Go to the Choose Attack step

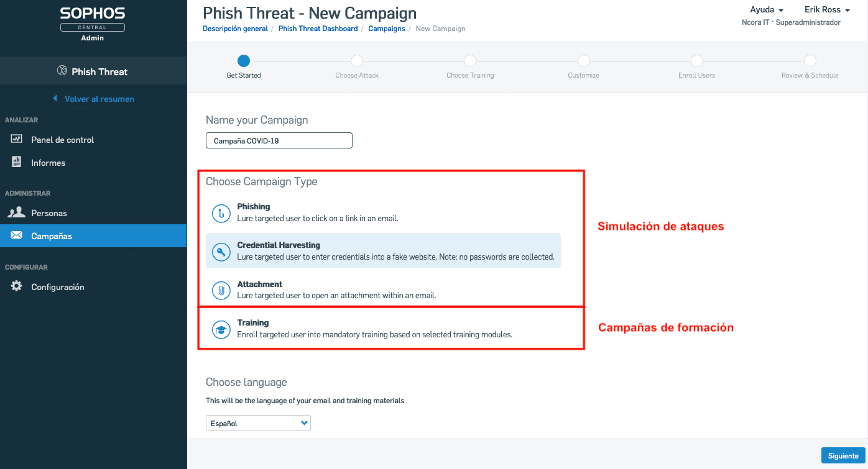click(x=357, y=61)
